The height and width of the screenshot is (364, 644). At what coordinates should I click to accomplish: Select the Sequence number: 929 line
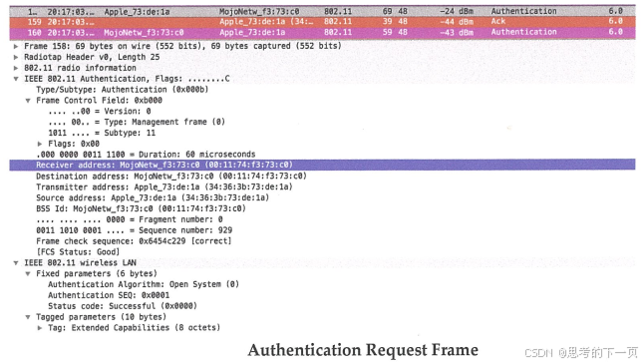click(x=134, y=230)
